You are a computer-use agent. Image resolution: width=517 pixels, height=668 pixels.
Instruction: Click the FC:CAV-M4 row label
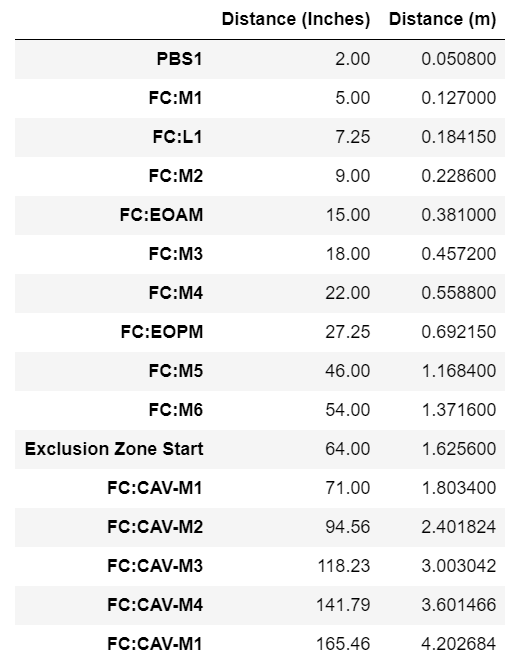[x=155, y=605]
